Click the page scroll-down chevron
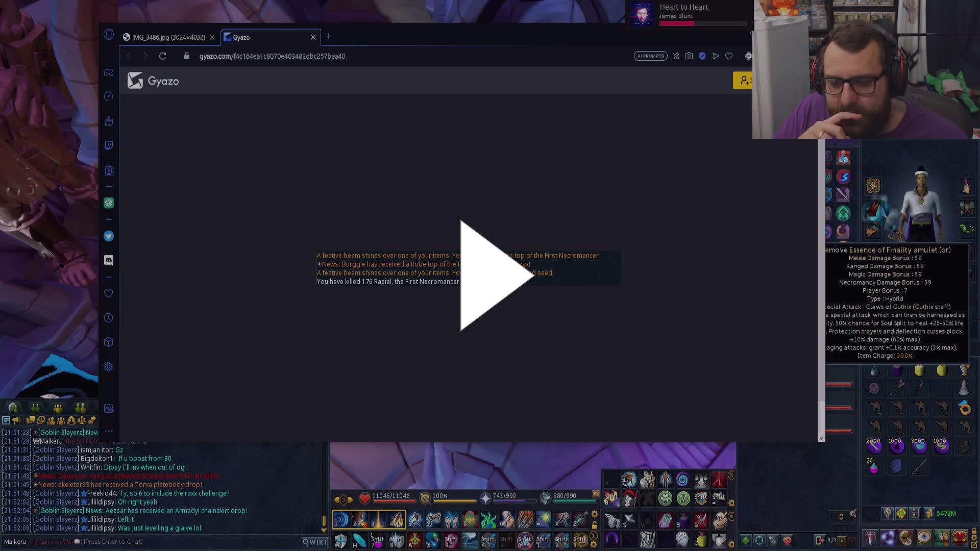This screenshot has height=551, width=980. coord(821,438)
